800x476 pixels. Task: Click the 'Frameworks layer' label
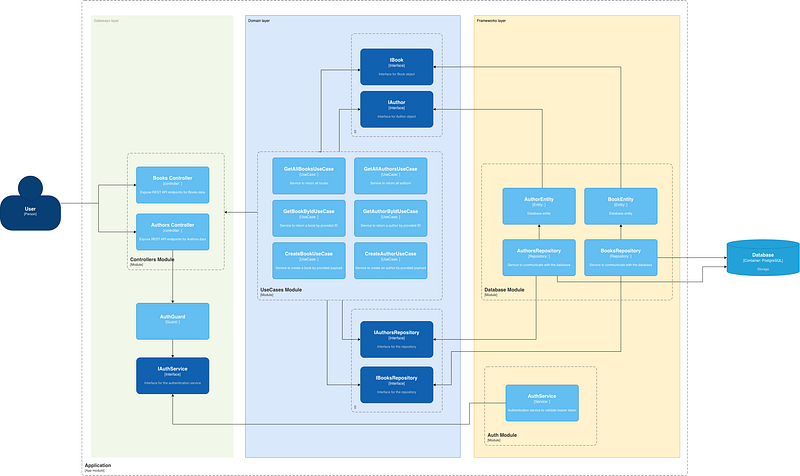[x=491, y=21]
